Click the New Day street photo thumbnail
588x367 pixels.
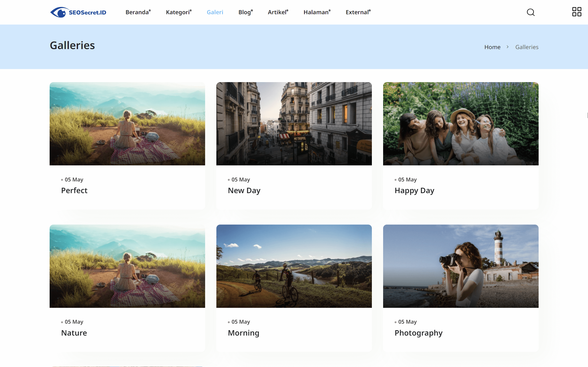point(294,124)
